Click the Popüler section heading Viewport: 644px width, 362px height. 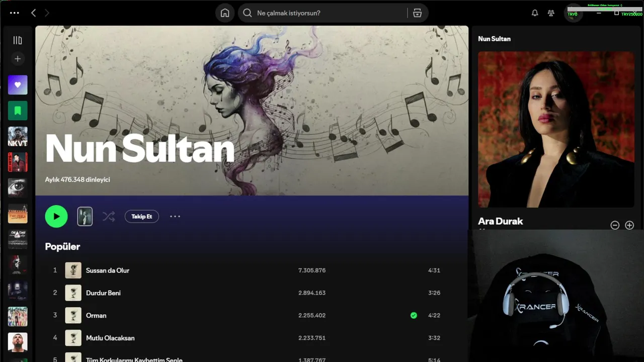[x=62, y=247]
